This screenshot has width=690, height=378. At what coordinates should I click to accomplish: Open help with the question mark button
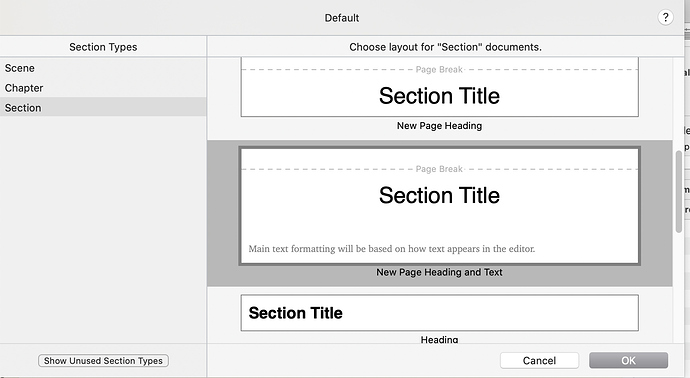[x=665, y=18]
